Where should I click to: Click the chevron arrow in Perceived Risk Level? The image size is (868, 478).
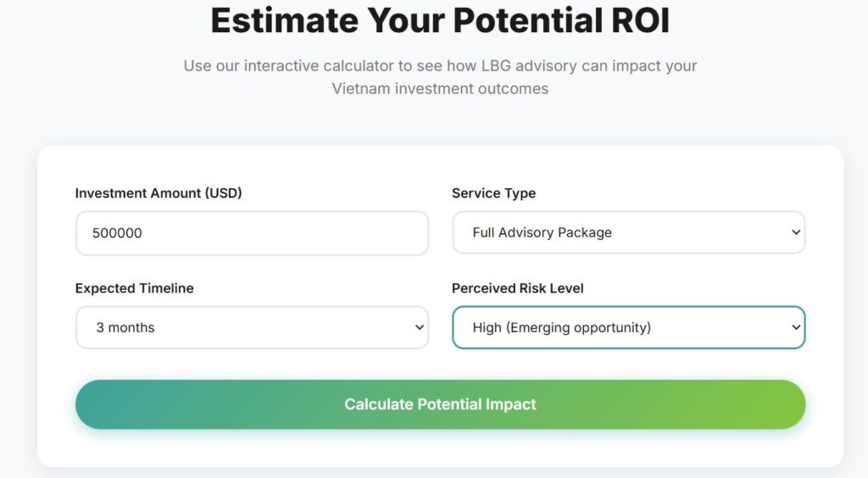pyautogui.click(x=795, y=328)
